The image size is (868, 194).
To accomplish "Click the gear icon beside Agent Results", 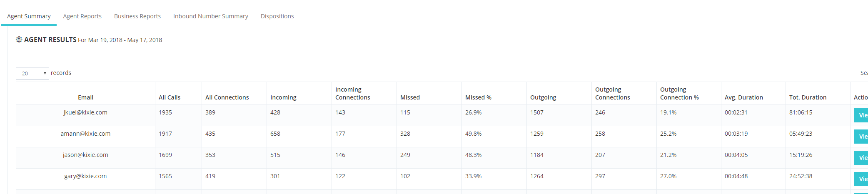I will point(19,40).
